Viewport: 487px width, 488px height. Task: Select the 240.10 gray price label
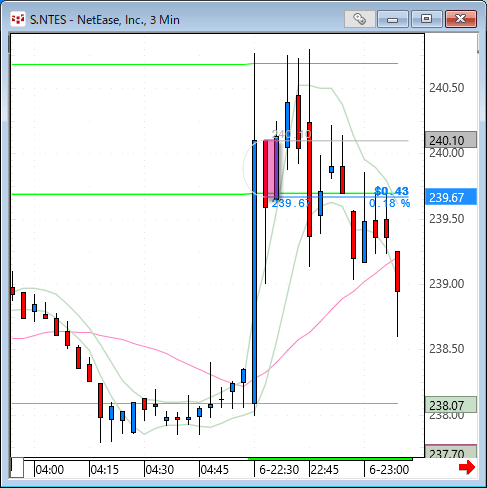pos(451,140)
